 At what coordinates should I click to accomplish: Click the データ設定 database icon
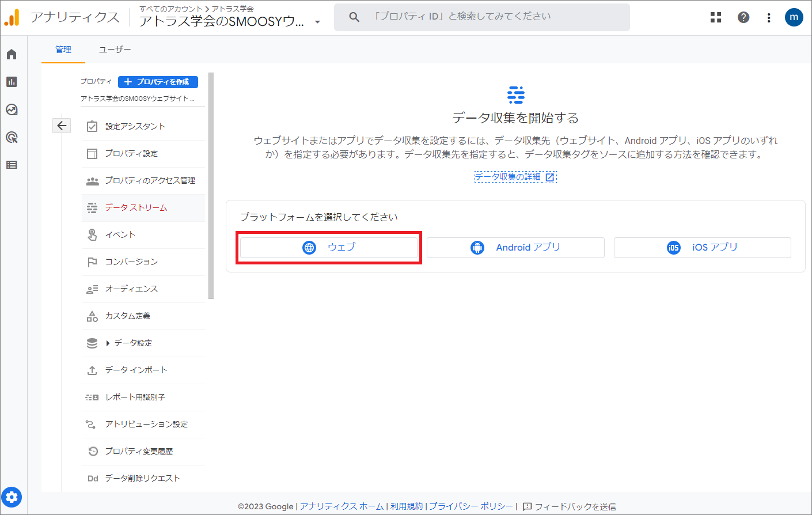[x=92, y=343]
